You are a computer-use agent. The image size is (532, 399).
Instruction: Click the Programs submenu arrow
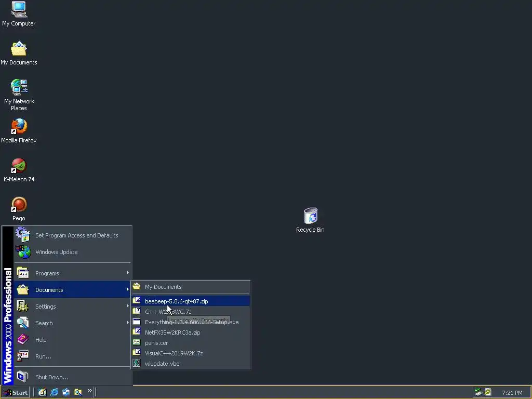[128, 273]
